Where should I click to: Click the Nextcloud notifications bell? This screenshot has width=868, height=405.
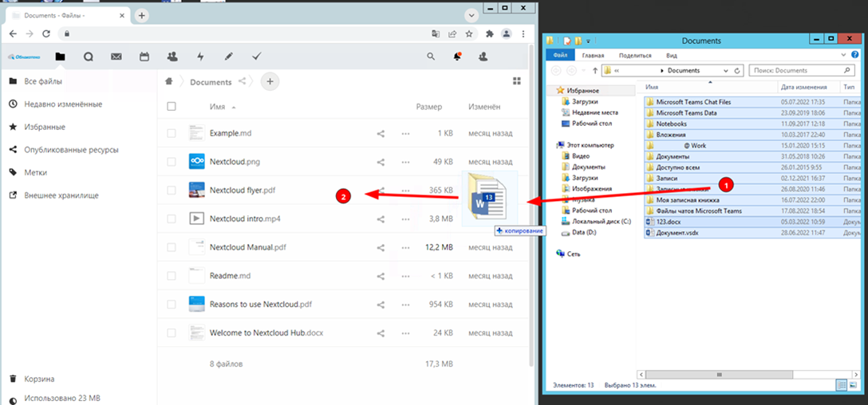click(x=457, y=57)
